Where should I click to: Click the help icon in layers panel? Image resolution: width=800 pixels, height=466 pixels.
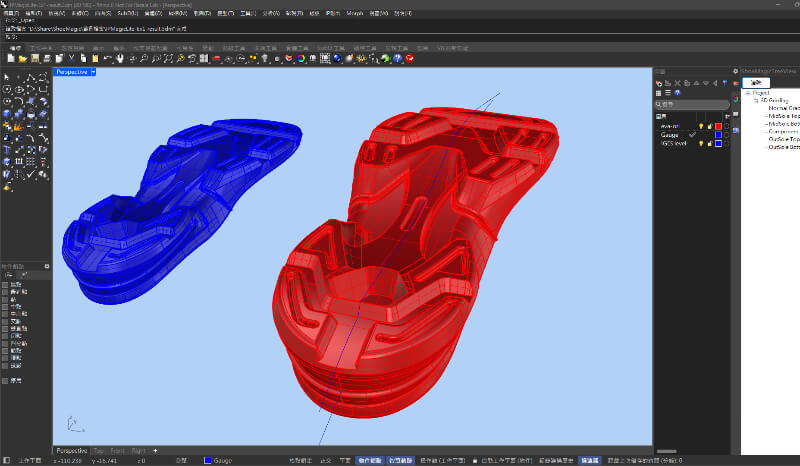(678, 93)
